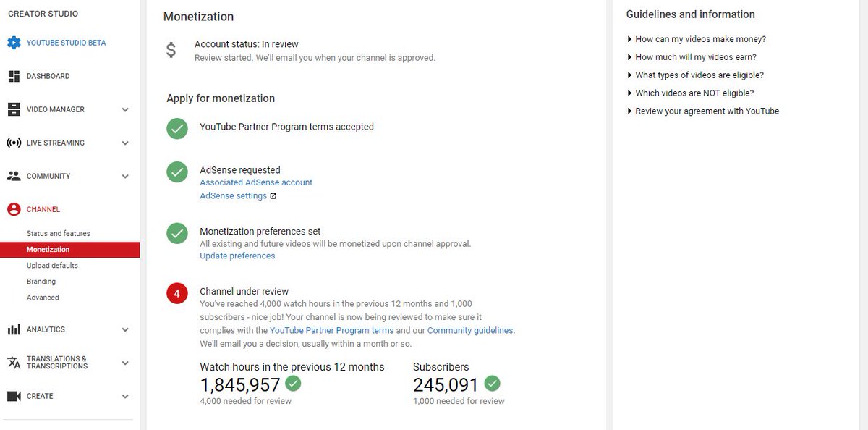Click the 'Guidelines and information' heading
The width and height of the screenshot is (868, 430).
pos(690,14)
